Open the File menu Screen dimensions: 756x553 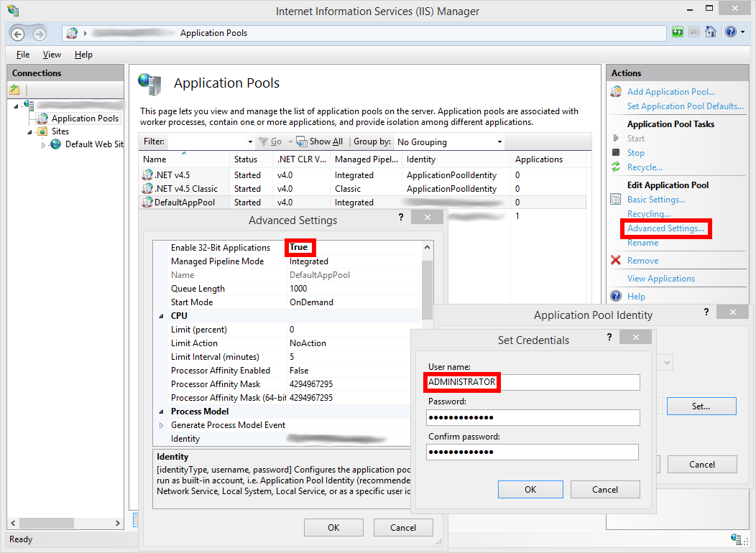click(x=23, y=55)
